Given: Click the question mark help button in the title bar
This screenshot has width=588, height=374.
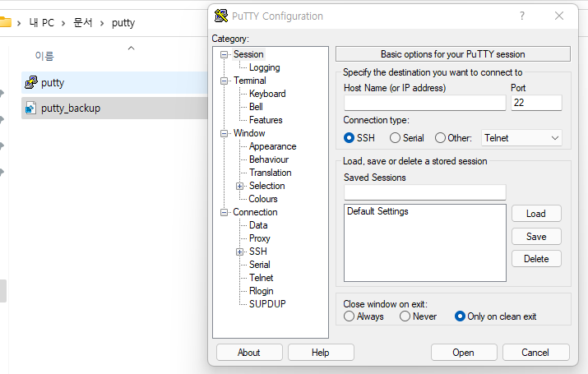Looking at the screenshot, I should point(521,16).
